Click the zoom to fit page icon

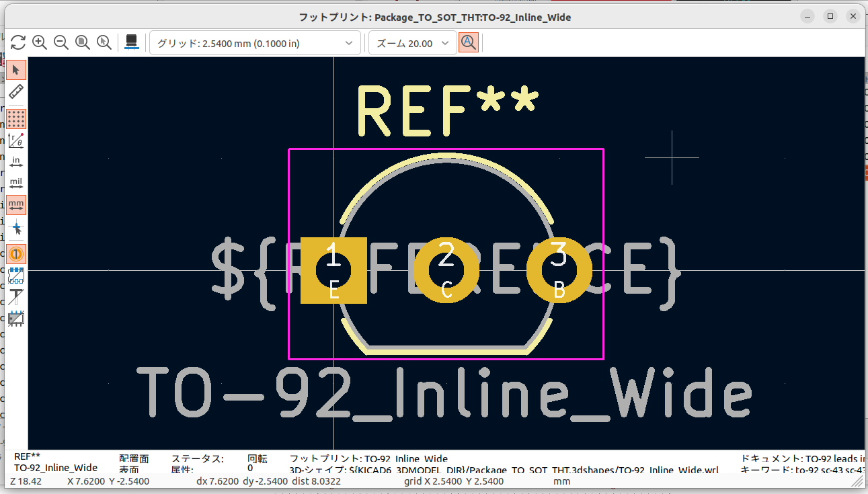point(83,43)
